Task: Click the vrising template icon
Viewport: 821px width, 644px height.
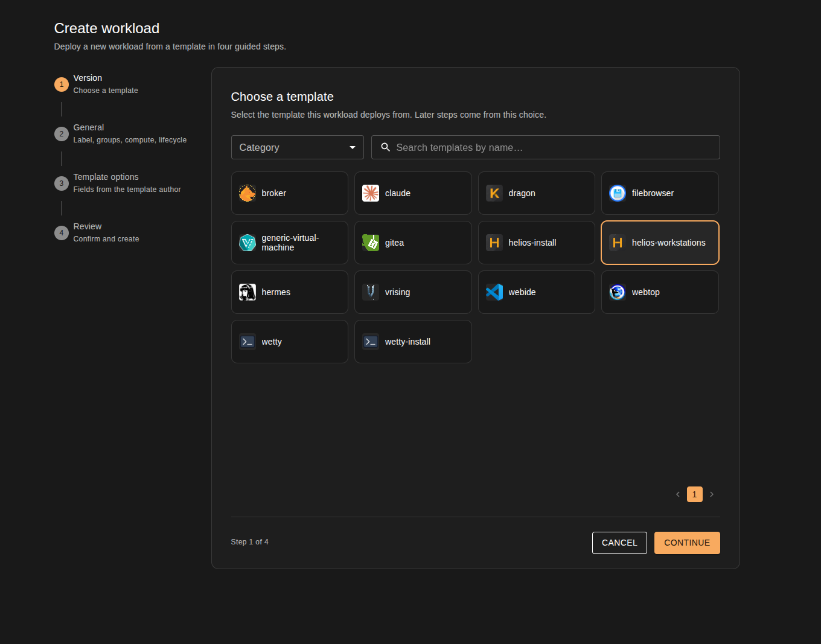Action: 371,292
